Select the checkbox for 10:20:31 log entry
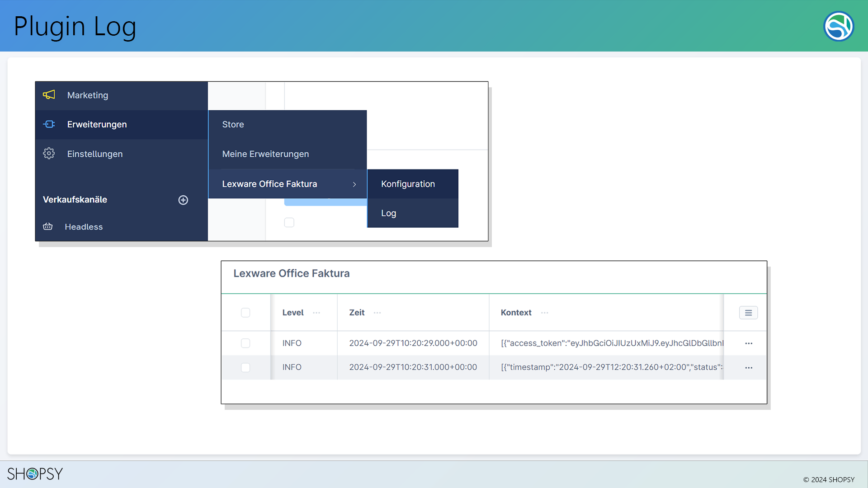The height and width of the screenshot is (488, 868). click(x=245, y=367)
